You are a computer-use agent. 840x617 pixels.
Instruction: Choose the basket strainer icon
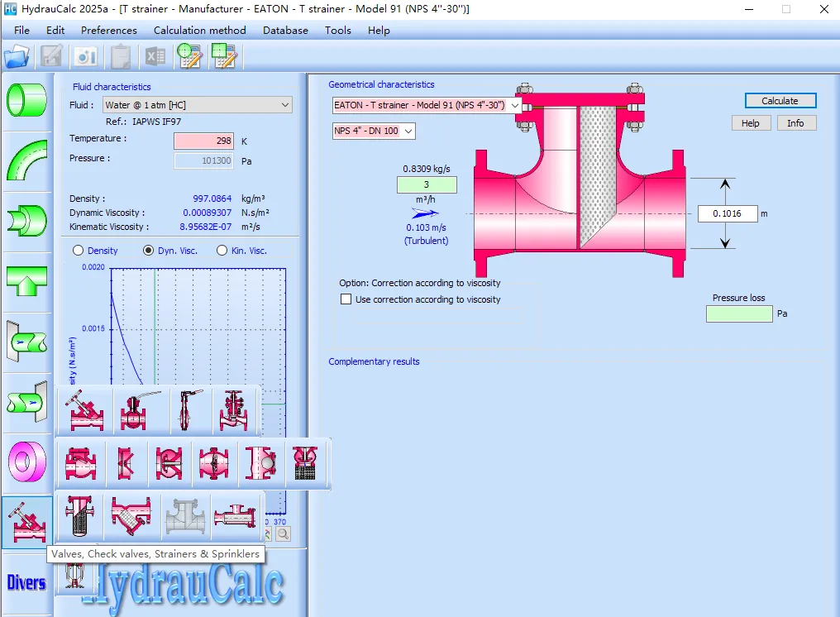pyautogui.click(x=80, y=516)
